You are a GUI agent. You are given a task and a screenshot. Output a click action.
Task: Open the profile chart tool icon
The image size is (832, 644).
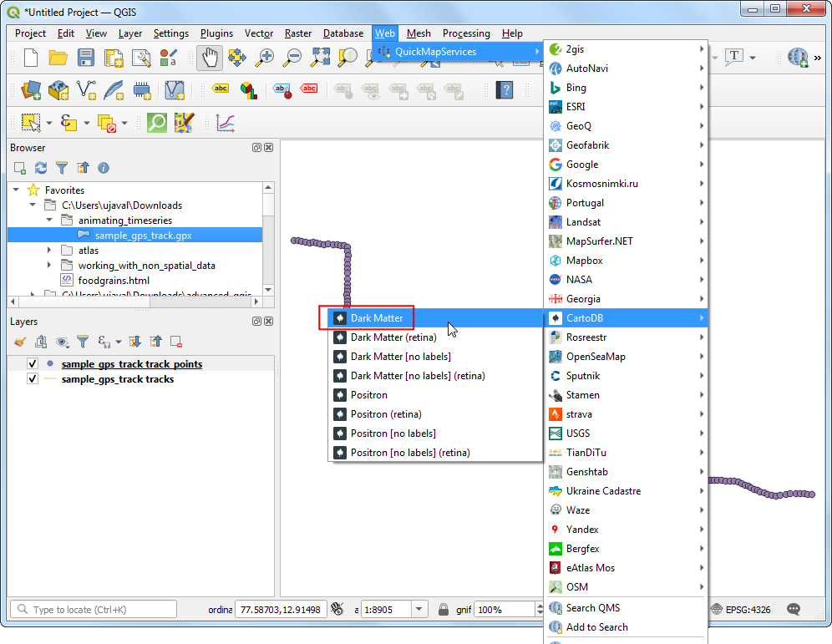tap(225, 123)
